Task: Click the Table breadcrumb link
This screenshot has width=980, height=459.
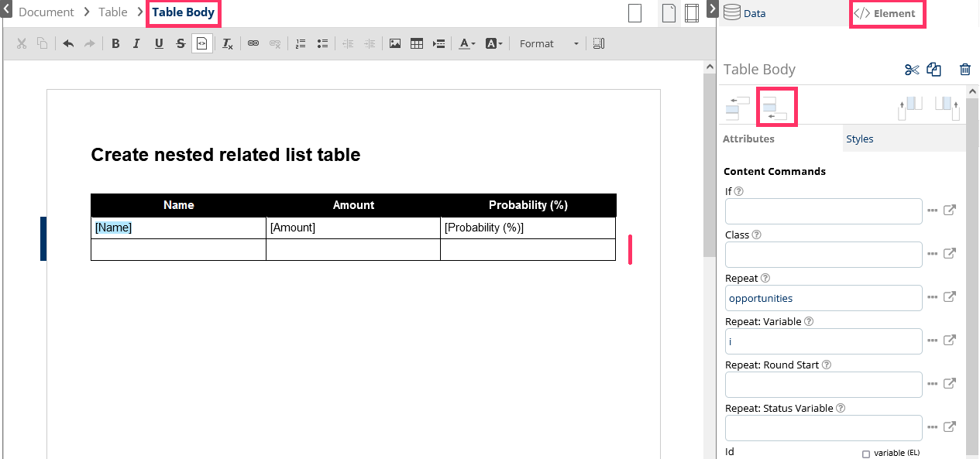Action: point(113,12)
